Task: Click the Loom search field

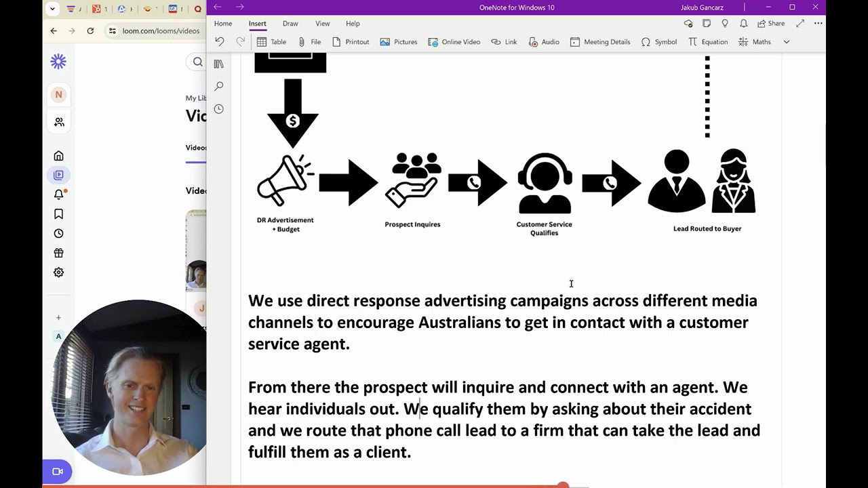Action: coord(196,62)
